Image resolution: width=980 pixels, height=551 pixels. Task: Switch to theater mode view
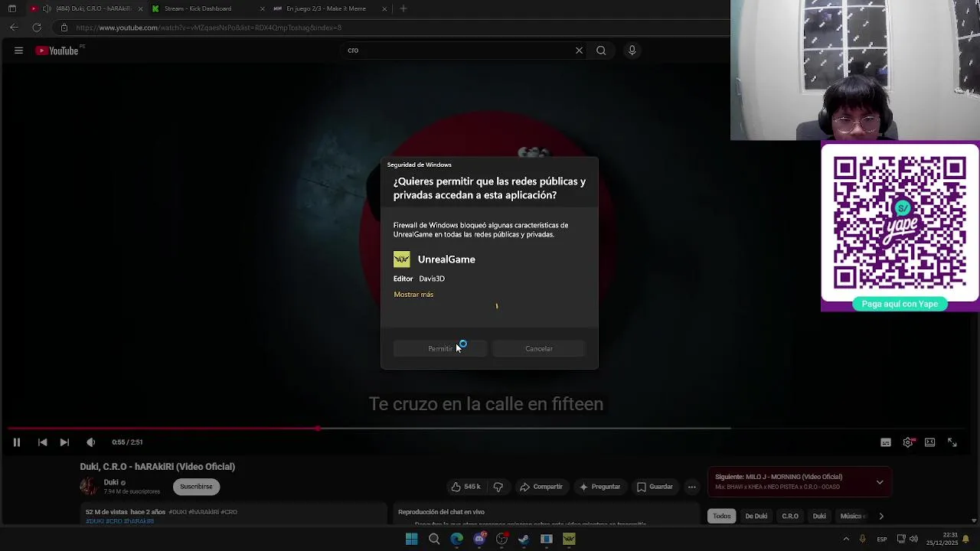point(929,442)
